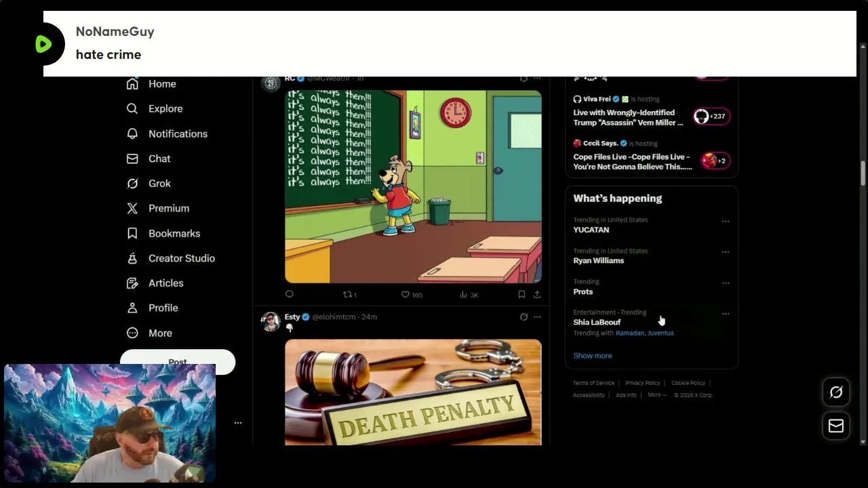The height and width of the screenshot is (488, 868).
Task: Expand the More sidebar menu
Action: [150, 333]
